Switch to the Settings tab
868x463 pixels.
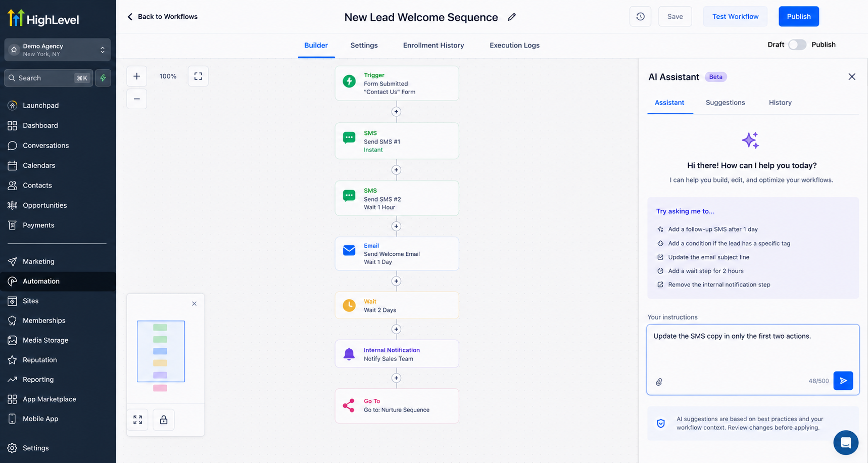(x=364, y=45)
